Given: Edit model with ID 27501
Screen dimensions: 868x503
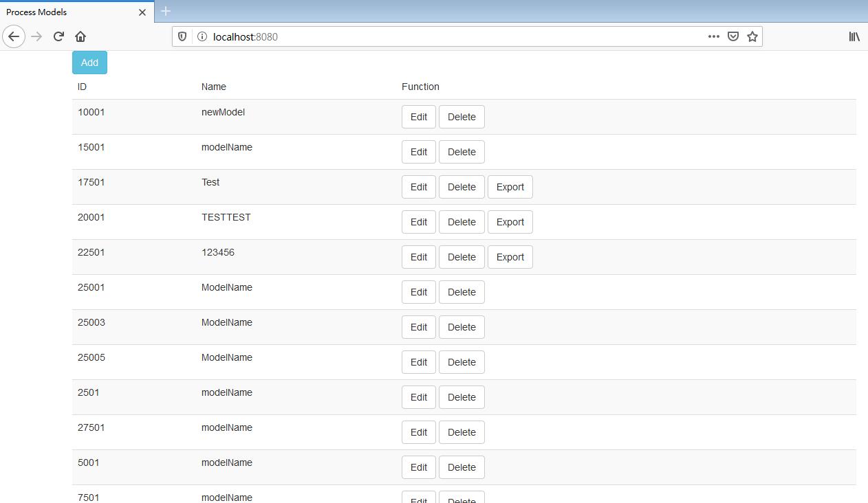Looking at the screenshot, I should click(x=419, y=432).
